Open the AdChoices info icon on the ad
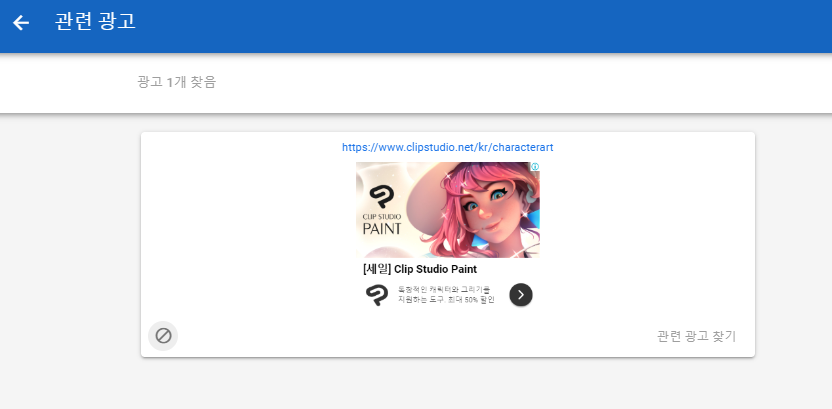 point(535,167)
